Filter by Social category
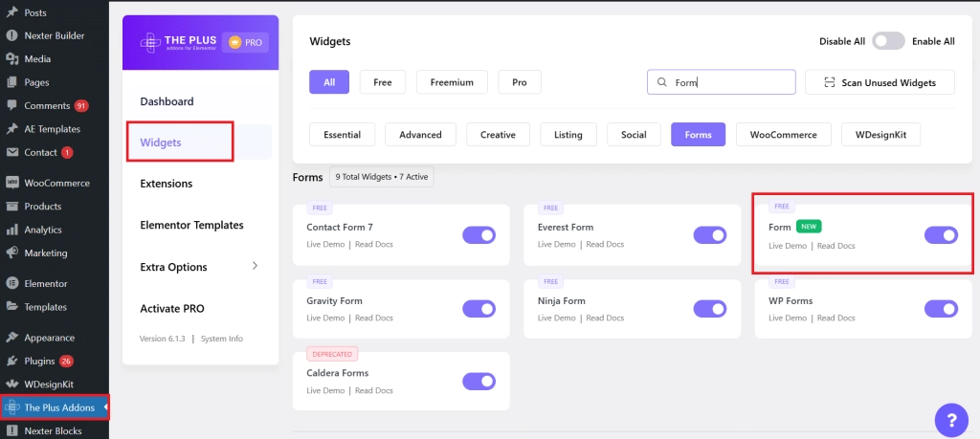980x439 pixels. coord(634,134)
